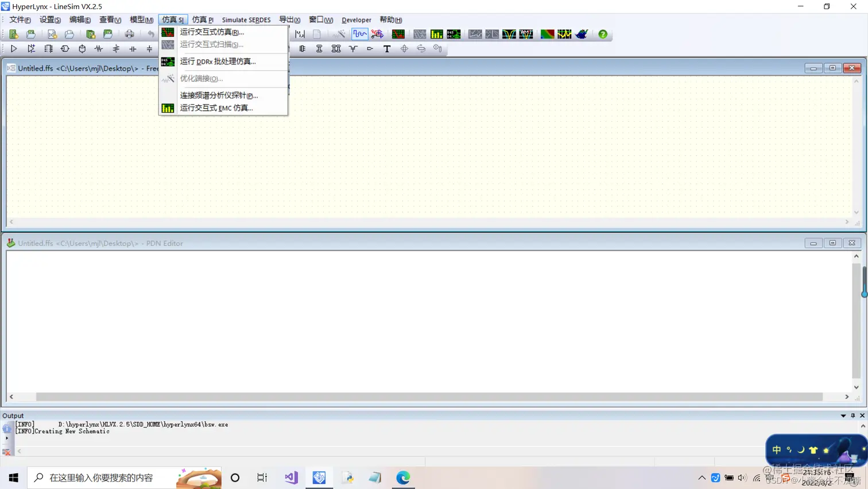
Task: Clear output log icon in Output panel
Action: 7,452
